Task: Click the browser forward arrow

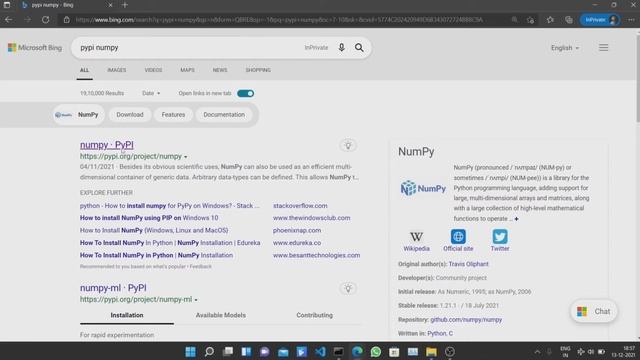Action: pyautogui.click(x=27, y=20)
